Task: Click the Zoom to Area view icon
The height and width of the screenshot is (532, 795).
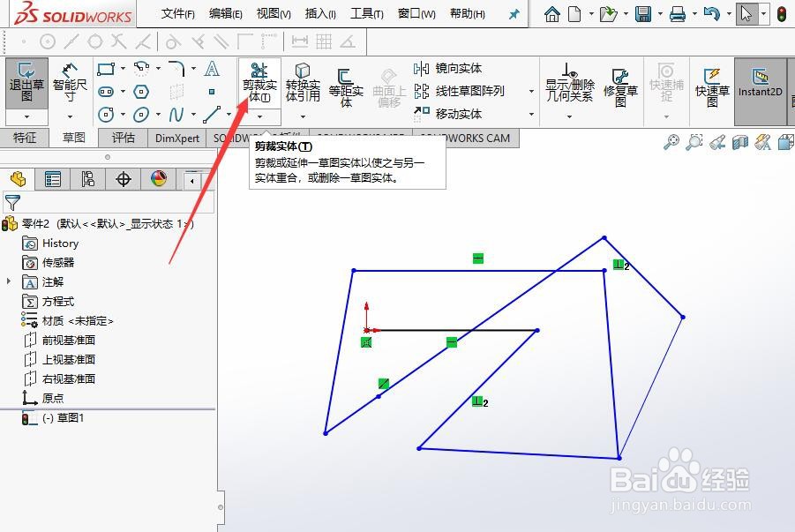Action: (x=694, y=143)
